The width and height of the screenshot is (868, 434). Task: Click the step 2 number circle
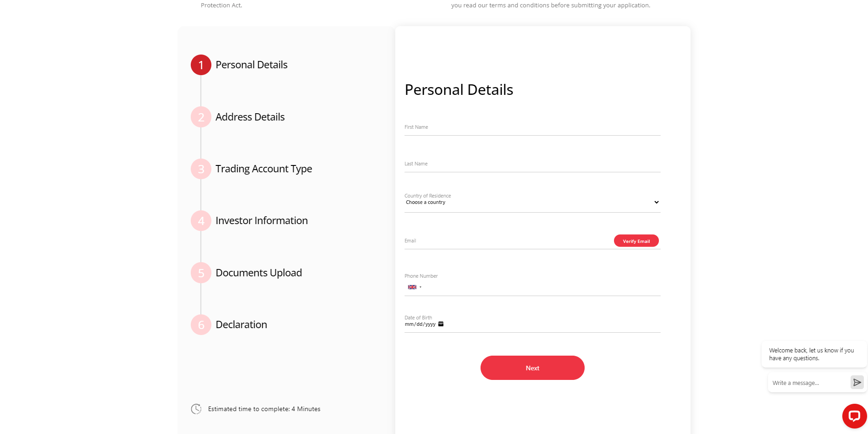(201, 117)
